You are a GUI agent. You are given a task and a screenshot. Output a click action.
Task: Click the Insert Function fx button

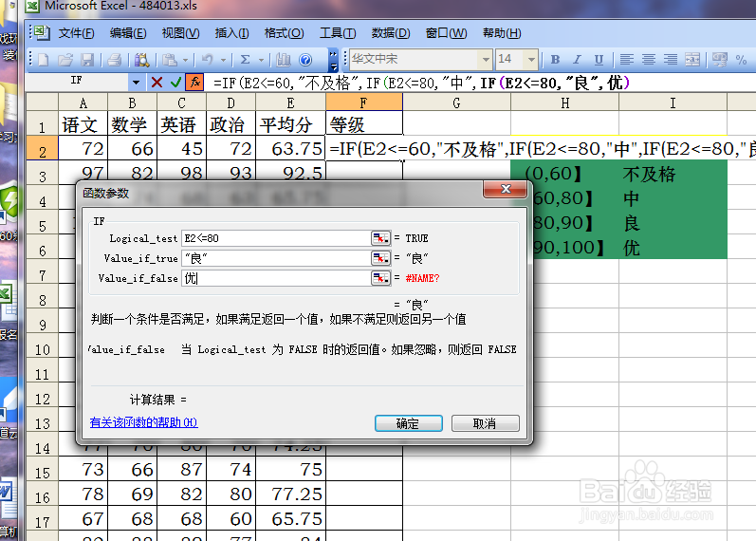195,83
